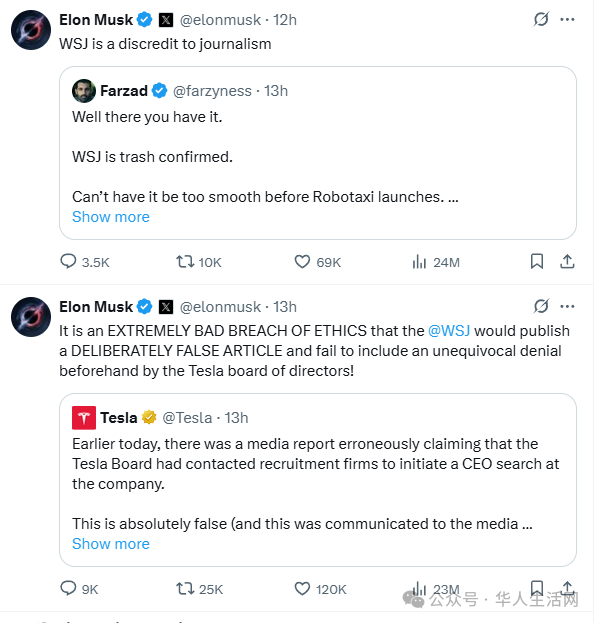Expand Farzad's quoted tweet with Show more
Screen dimensions: 598x623
coord(111,217)
